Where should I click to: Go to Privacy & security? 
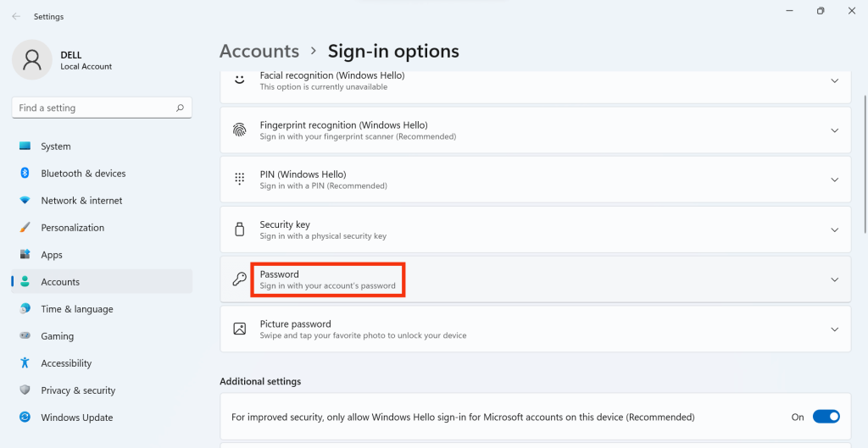click(102, 390)
